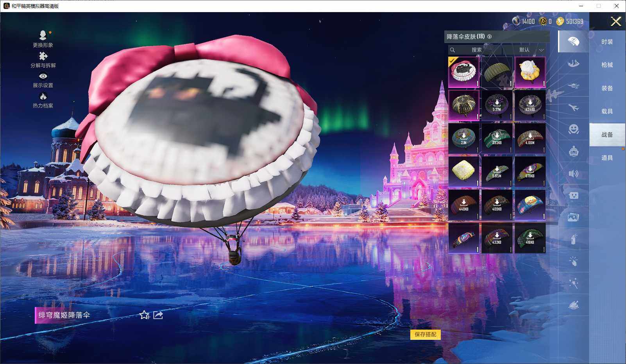626x364 pixels.
Task: Expand the 默认 sort dropdown
Action: tap(525, 50)
